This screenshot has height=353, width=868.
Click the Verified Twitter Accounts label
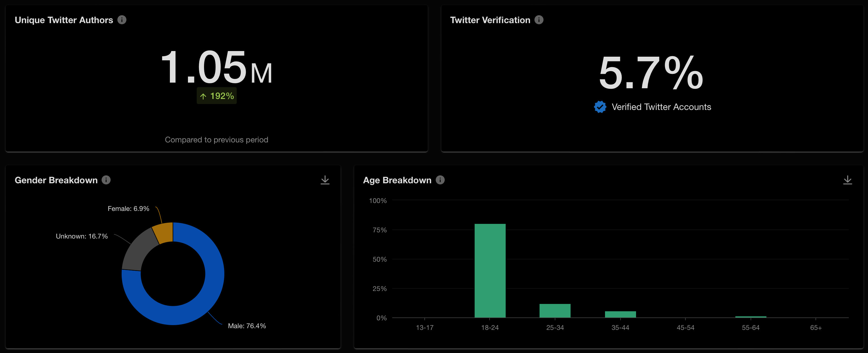(662, 107)
